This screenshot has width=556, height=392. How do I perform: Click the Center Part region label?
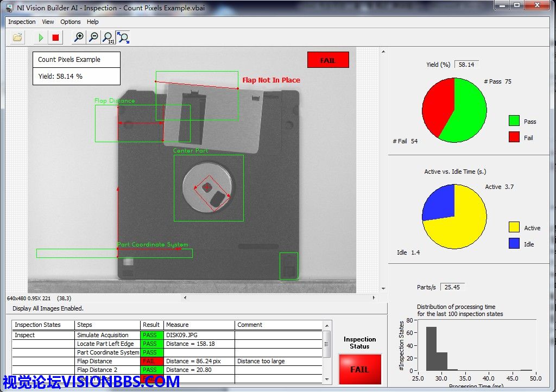[191, 150]
